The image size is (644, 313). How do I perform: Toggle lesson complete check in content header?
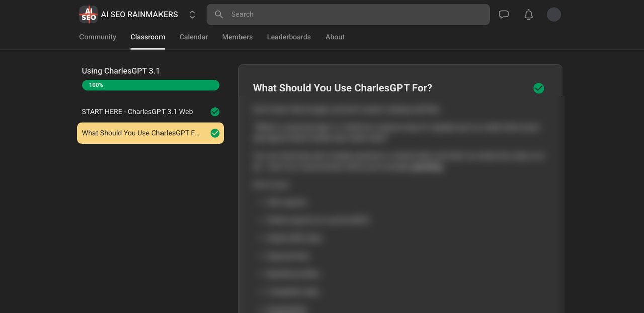click(x=539, y=88)
